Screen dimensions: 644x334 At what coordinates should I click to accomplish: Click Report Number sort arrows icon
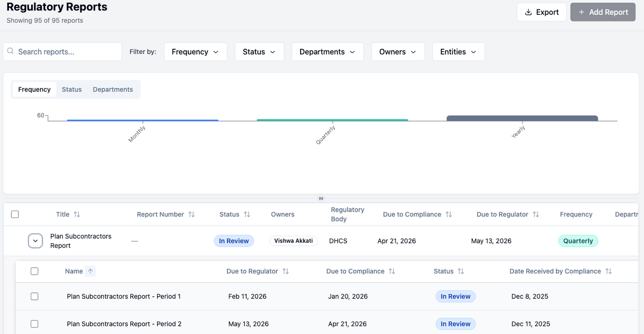192,215
